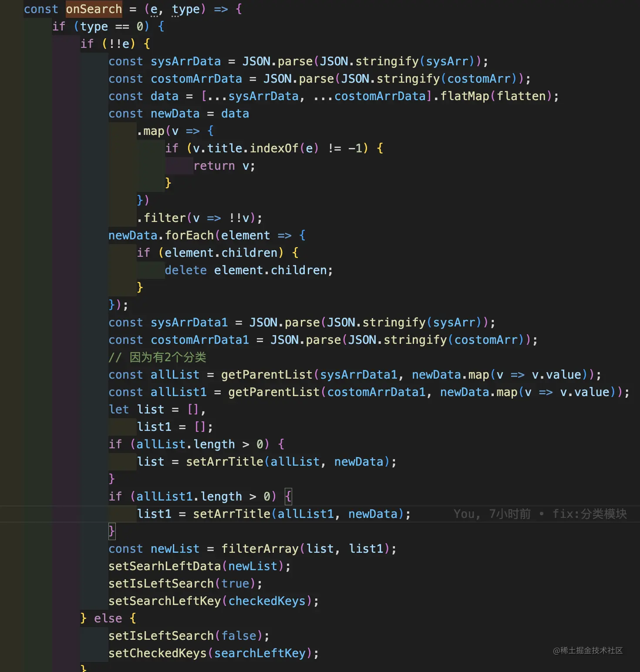
Task: Click the 'return v;' statement
Action: pyautogui.click(x=224, y=166)
